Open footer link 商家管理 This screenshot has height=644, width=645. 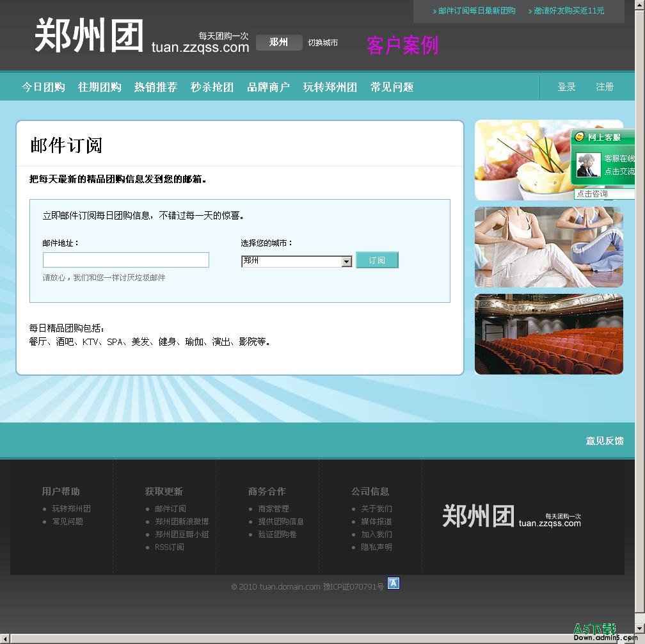(x=274, y=509)
